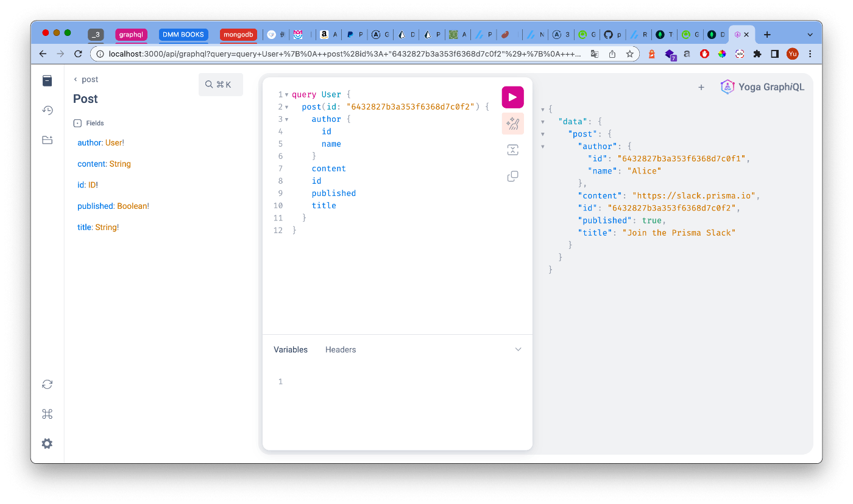The image size is (853, 504).
Task: Click inside the variables editor line 1
Action: (x=402, y=382)
